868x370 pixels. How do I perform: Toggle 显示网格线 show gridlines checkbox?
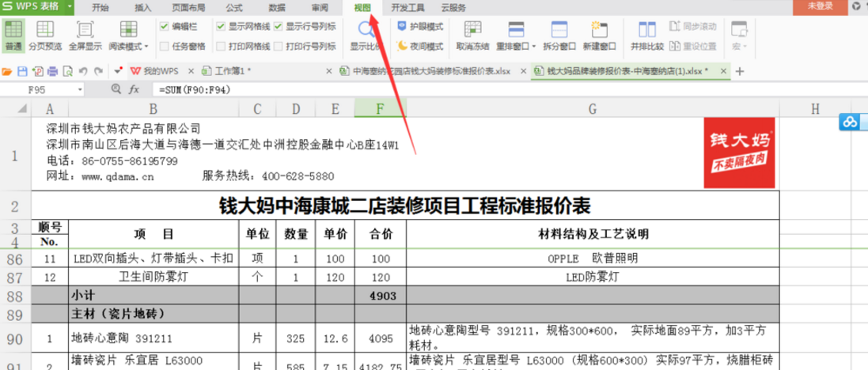tap(221, 26)
